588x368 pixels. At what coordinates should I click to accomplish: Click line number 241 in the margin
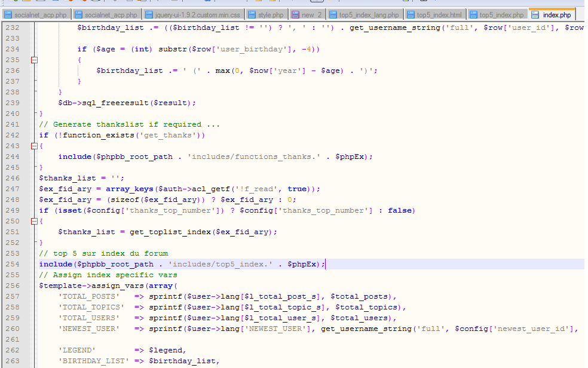tap(12, 124)
